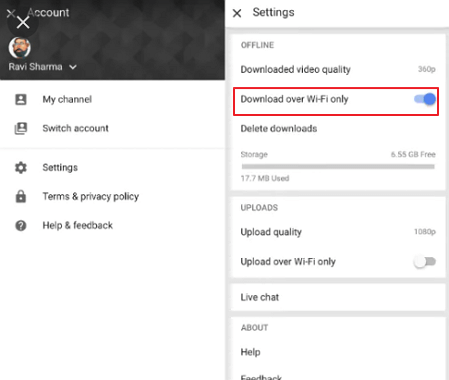Click the Ravi Sharma account name
The image size is (449, 380).
click(x=35, y=67)
